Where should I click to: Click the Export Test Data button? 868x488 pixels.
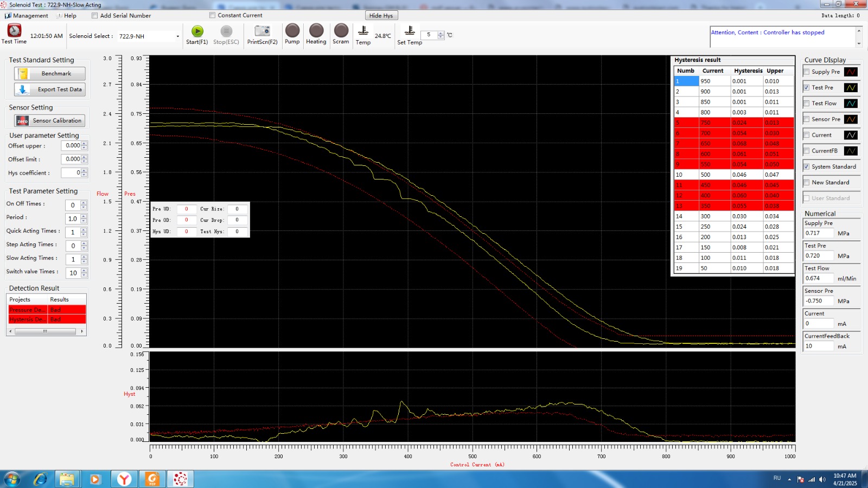[x=50, y=89]
